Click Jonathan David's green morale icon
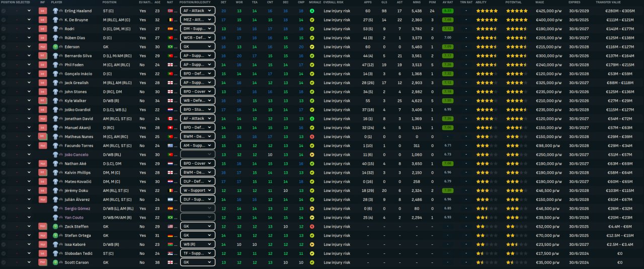 tap(312, 118)
